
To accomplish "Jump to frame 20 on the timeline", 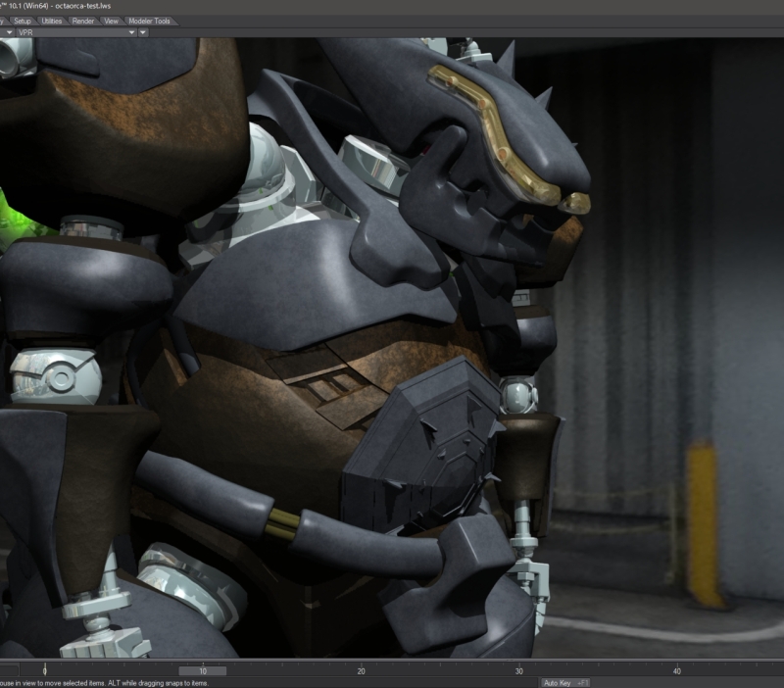I will [361, 670].
